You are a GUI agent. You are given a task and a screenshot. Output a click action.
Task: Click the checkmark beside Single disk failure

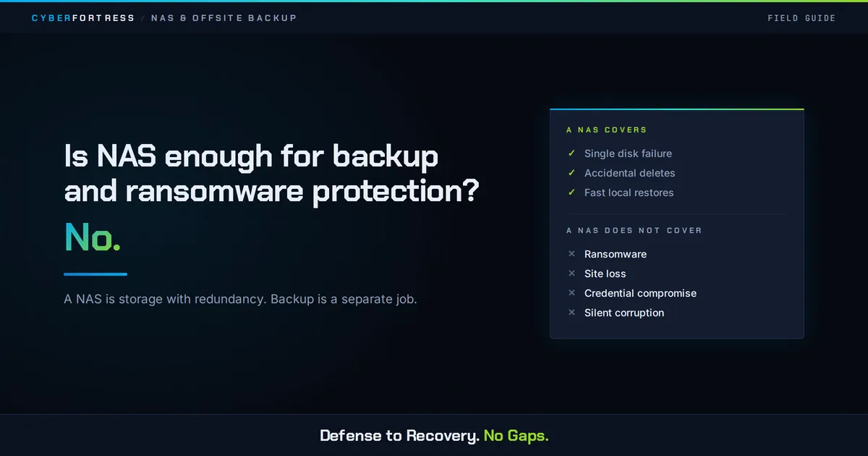pyautogui.click(x=571, y=153)
